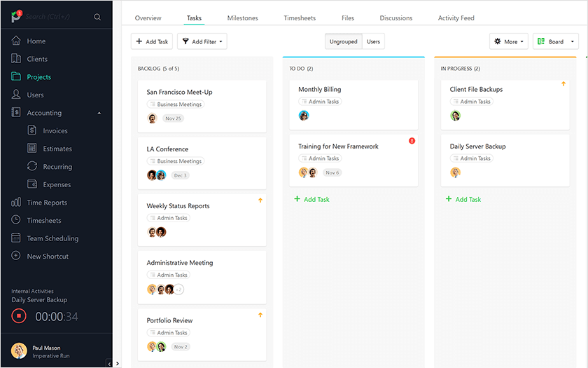Switch to the Overview tab
The width and height of the screenshot is (588, 368).
(x=148, y=18)
